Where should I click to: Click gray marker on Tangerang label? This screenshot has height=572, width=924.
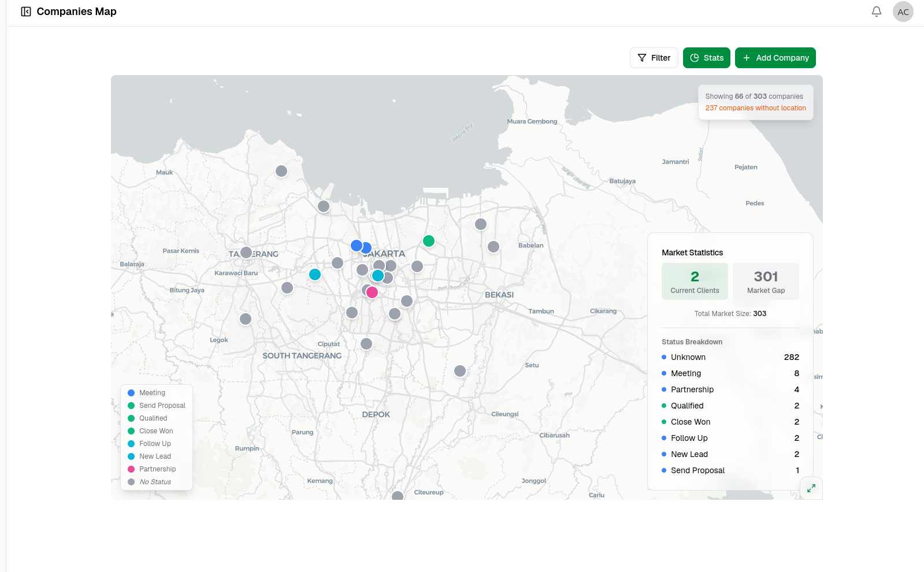click(x=246, y=252)
